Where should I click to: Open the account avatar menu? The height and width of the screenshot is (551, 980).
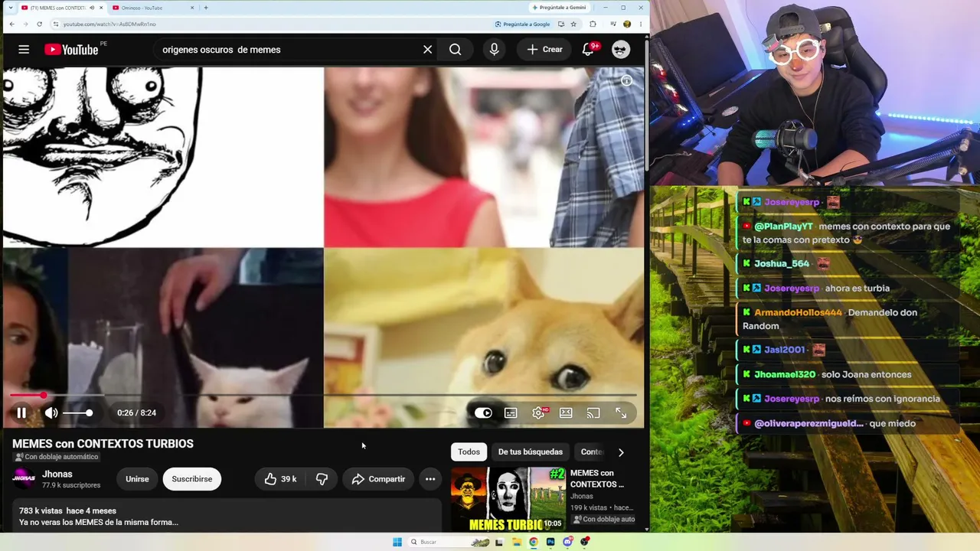coord(621,50)
